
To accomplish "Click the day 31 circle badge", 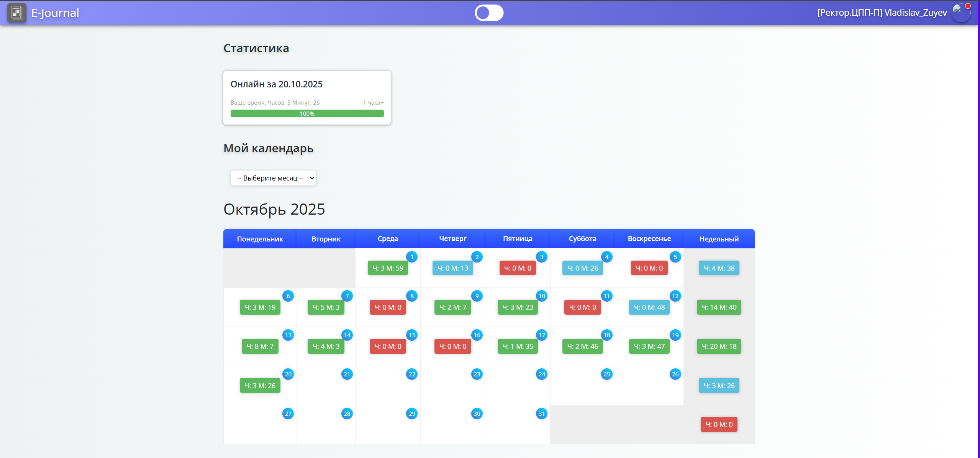I will pos(541,414).
